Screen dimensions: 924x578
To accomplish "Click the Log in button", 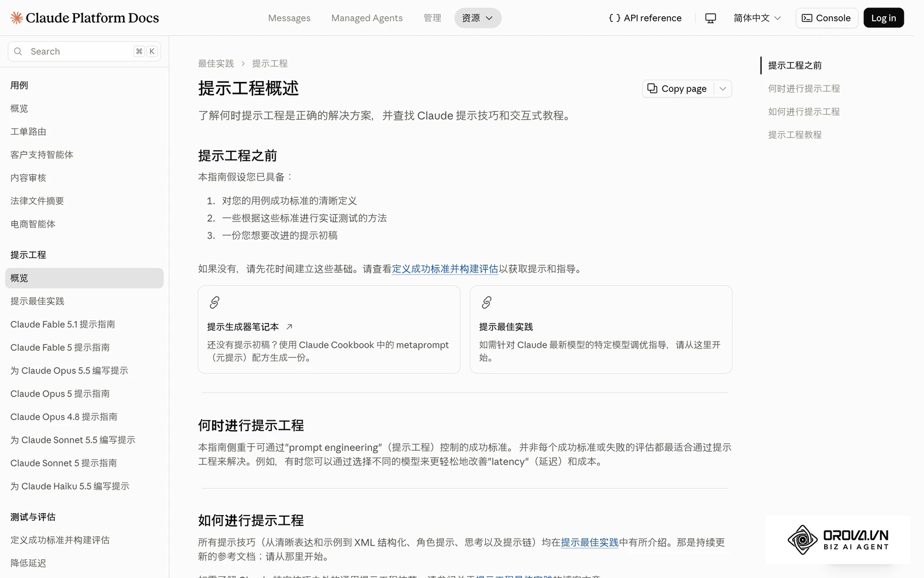I will (x=884, y=18).
